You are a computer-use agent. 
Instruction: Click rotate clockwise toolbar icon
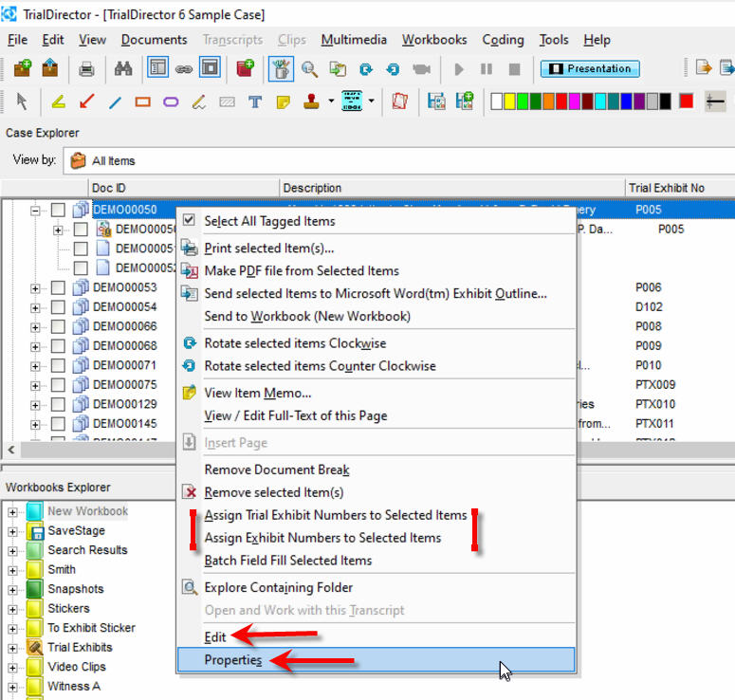pyautogui.click(x=366, y=69)
